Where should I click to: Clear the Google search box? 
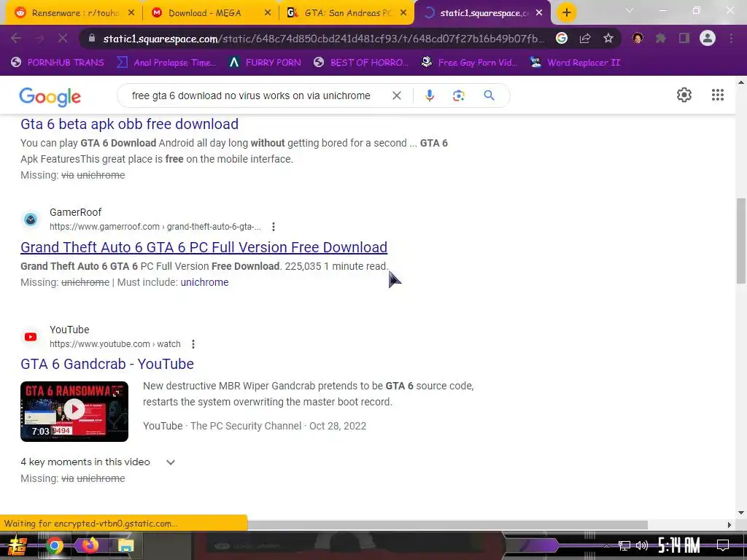[396, 96]
